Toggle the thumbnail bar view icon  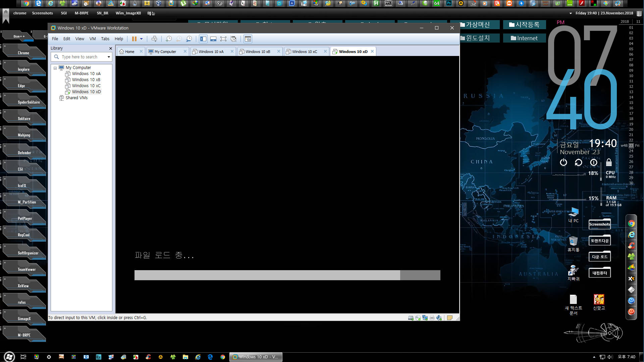[x=213, y=39]
